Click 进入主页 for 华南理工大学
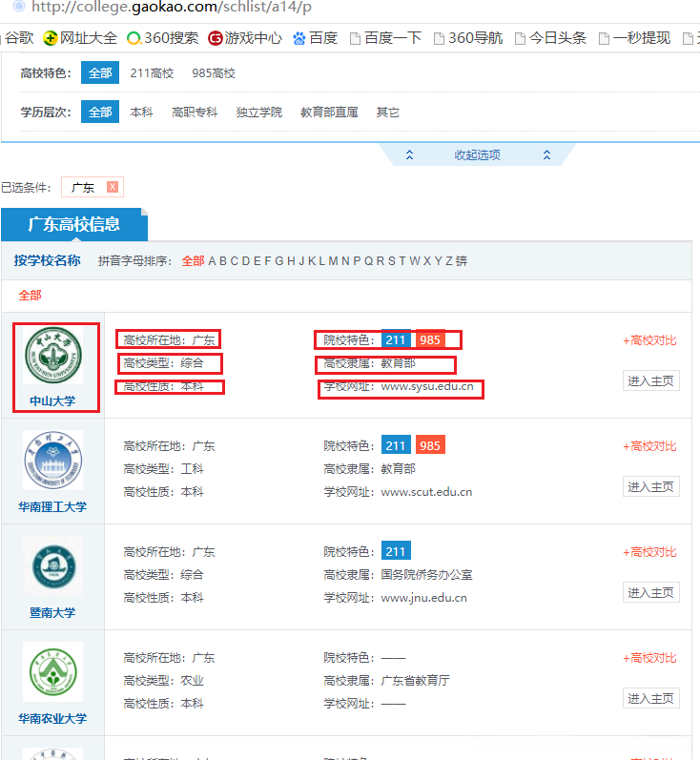Viewport: 700px width, 760px height. pyautogui.click(x=651, y=486)
